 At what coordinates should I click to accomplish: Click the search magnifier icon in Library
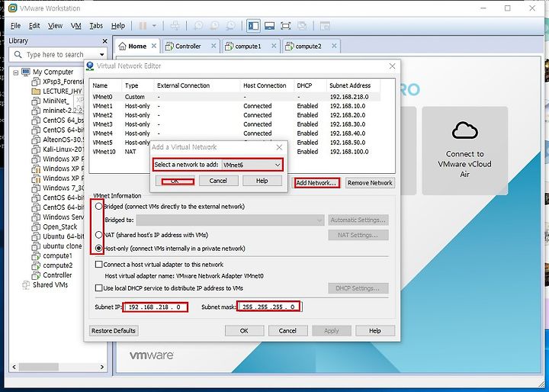pyautogui.click(x=18, y=54)
